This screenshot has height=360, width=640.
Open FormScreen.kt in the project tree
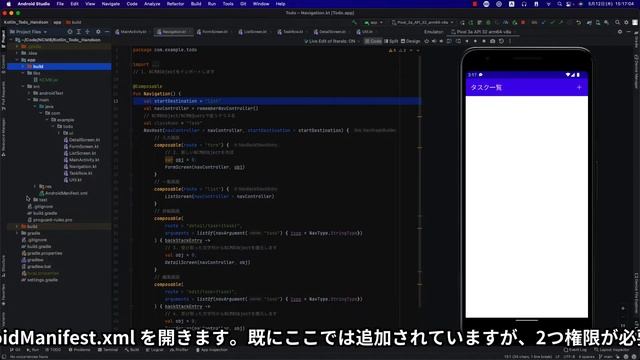[x=83, y=146]
